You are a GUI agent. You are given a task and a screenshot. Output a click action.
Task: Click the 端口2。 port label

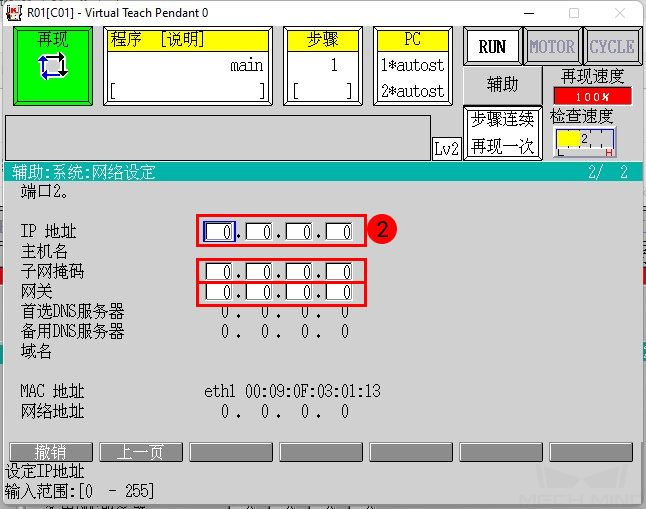click(x=44, y=192)
